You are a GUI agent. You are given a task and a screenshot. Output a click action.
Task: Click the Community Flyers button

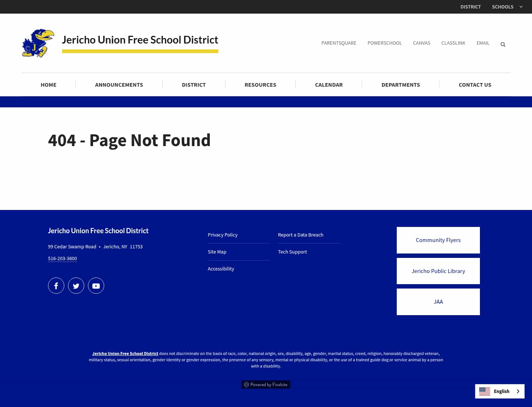[x=438, y=240]
